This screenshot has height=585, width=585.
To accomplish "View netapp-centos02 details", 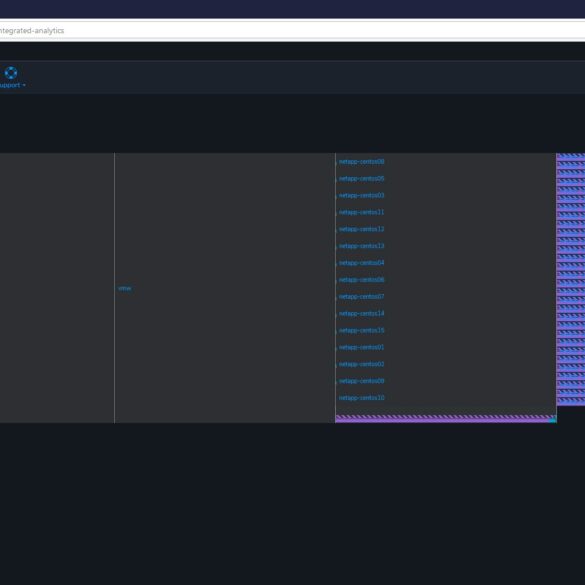I will [x=361, y=364].
